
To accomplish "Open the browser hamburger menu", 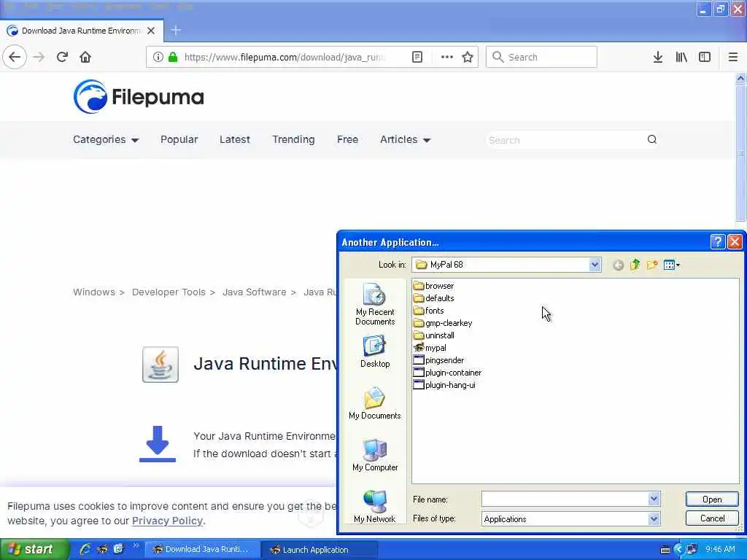I will (x=732, y=57).
